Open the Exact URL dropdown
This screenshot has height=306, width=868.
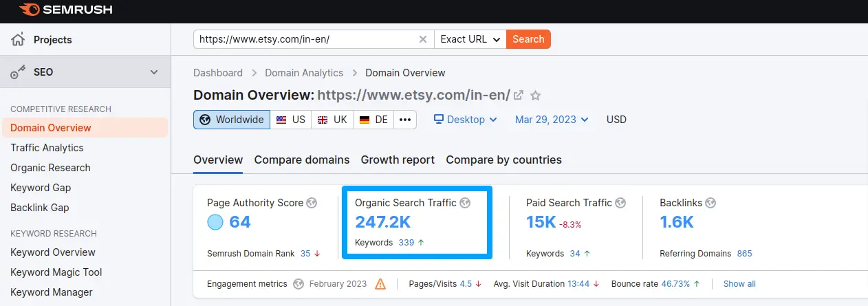(x=470, y=39)
